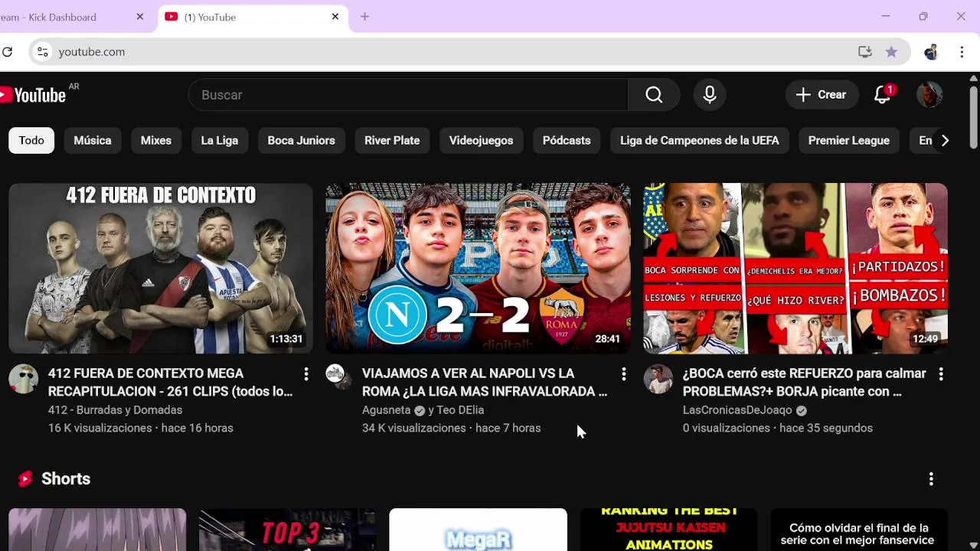The width and height of the screenshot is (980, 551).
Task: Open Ranking Best Jujutsu Kaisen Animations short
Action: pos(669,530)
